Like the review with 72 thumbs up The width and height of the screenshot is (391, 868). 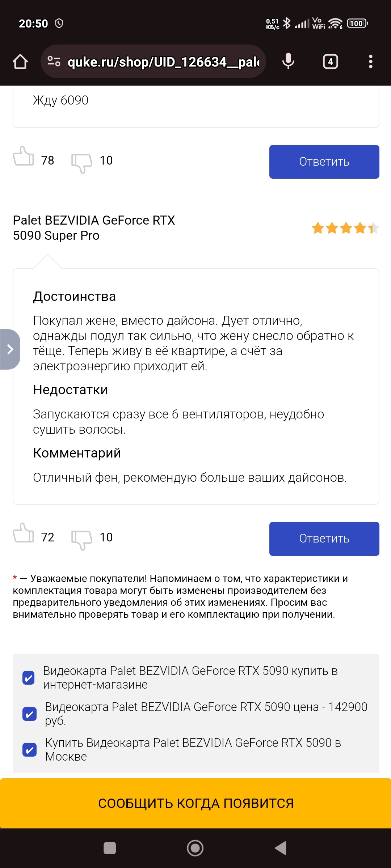tap(24, 533)
